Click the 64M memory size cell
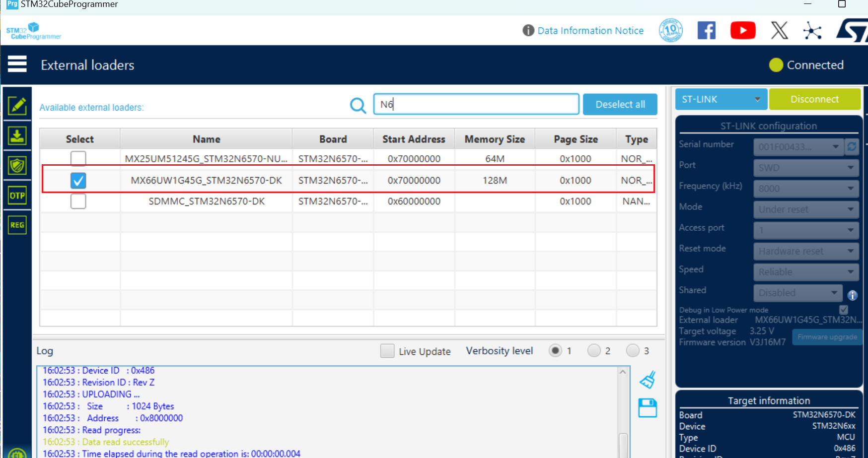This screenshot has width=868, height=458. (495, 159)
